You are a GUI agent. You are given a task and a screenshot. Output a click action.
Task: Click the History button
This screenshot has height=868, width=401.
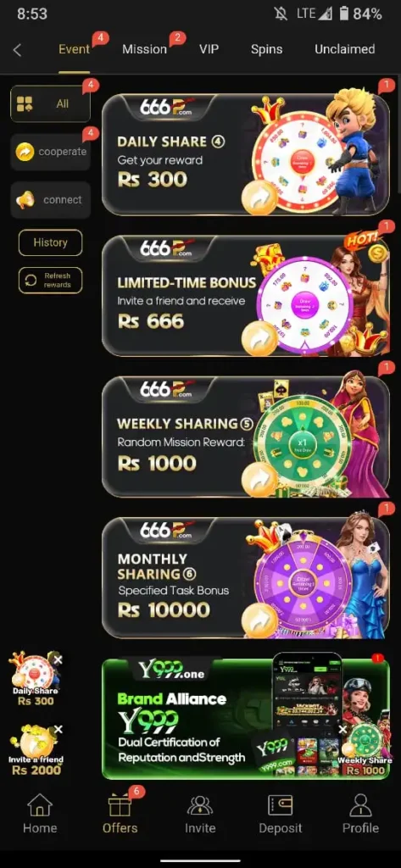point(50,242)
